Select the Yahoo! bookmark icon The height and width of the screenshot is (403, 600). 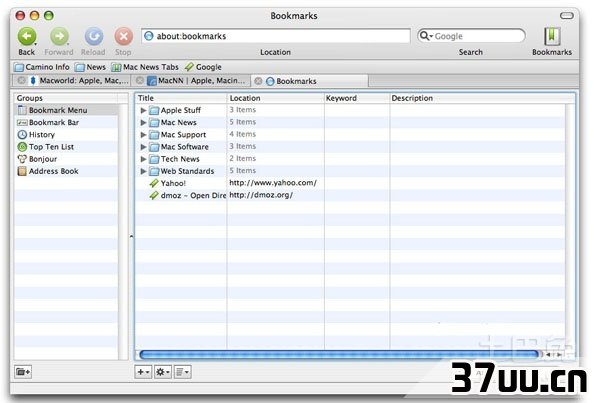coord(154,183)
